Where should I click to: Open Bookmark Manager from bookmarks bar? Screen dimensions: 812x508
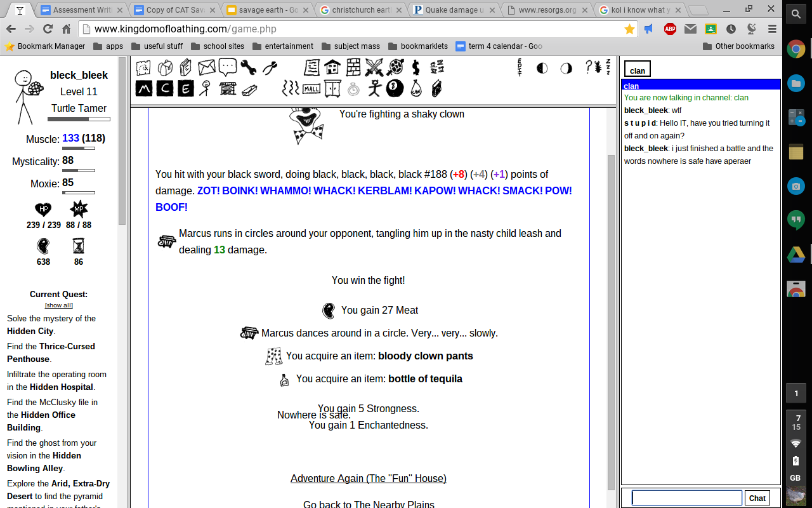45,46
